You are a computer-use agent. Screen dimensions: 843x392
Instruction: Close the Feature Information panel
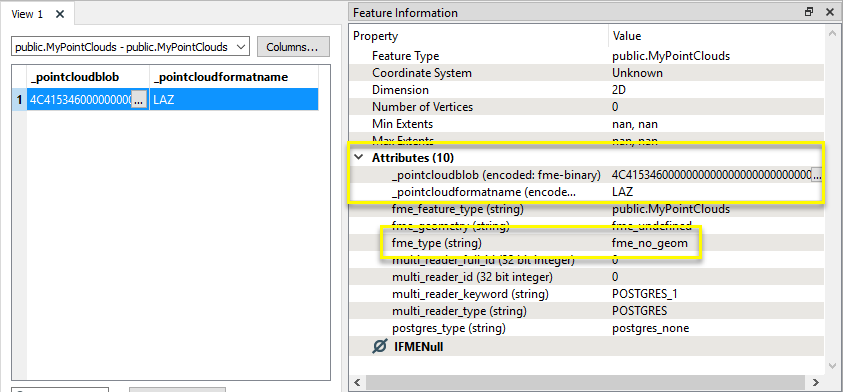(x=830, y=12)
